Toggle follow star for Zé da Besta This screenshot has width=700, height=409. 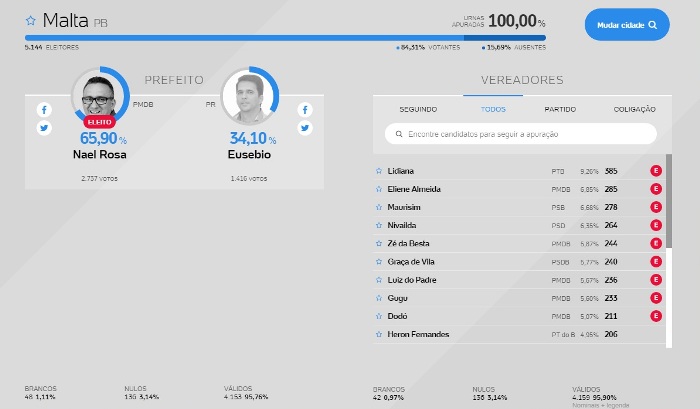[x=379, y=243]
